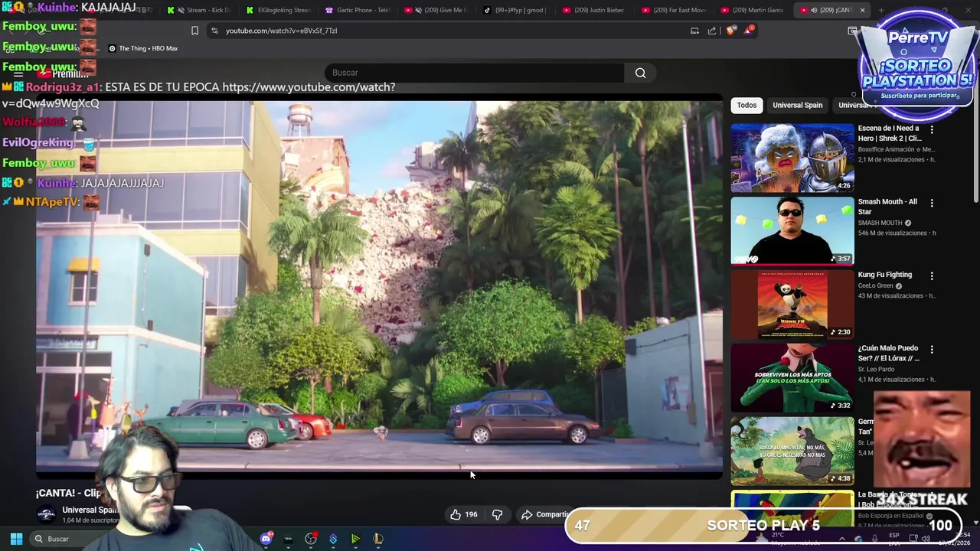Click the Escena de I Need a Hero title

[890, 133]
